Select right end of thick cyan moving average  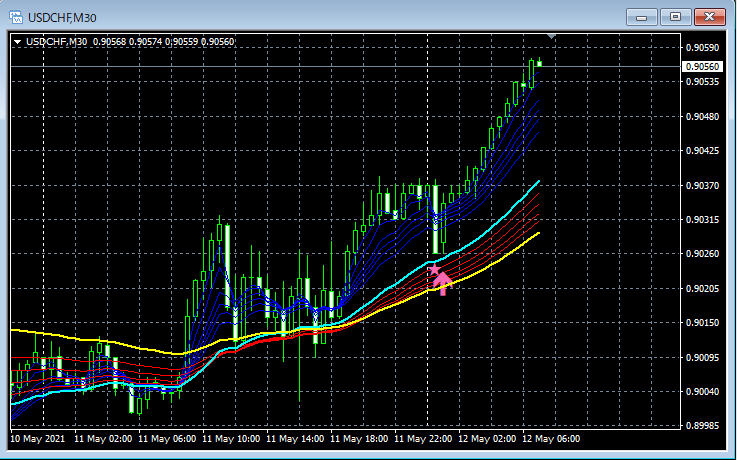(538, 182)
